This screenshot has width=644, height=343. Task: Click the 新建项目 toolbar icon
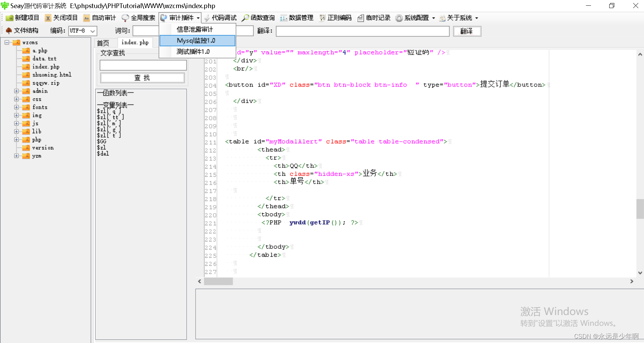pos(9,18)
